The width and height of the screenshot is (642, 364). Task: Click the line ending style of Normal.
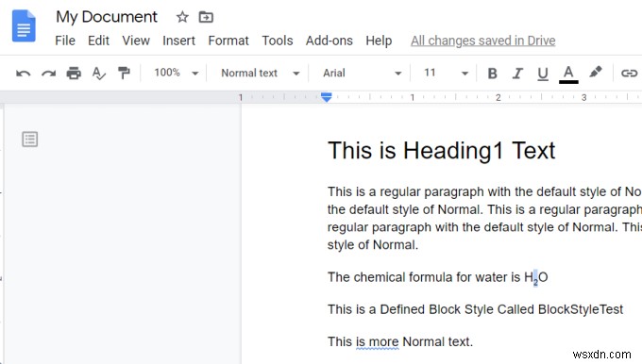tap(373, 245)
